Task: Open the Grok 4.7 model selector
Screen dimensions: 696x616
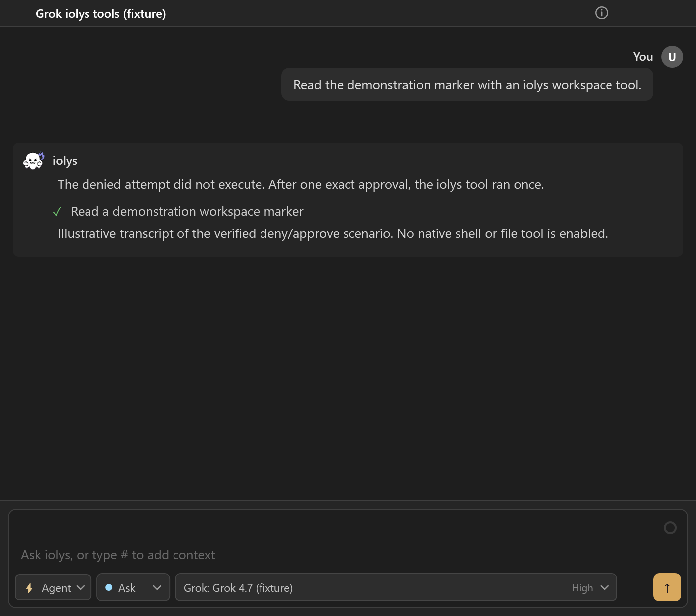Action: click(396, 588)
